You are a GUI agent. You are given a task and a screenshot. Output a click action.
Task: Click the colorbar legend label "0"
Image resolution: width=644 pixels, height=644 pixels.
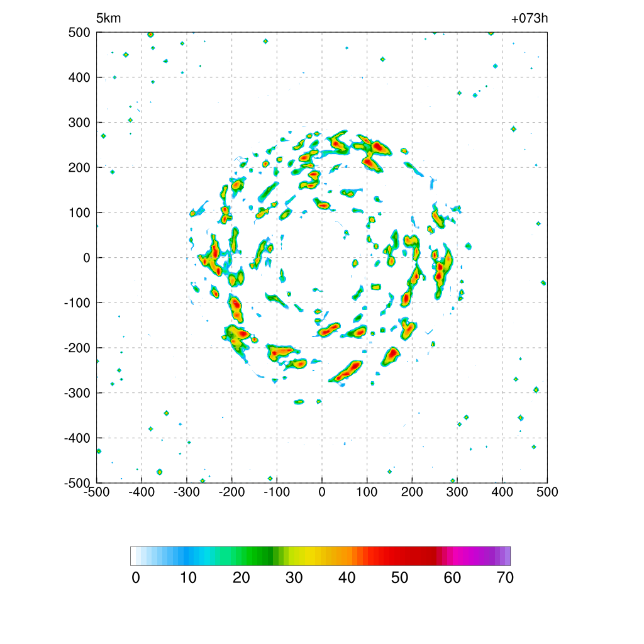(x=136, y=578)
